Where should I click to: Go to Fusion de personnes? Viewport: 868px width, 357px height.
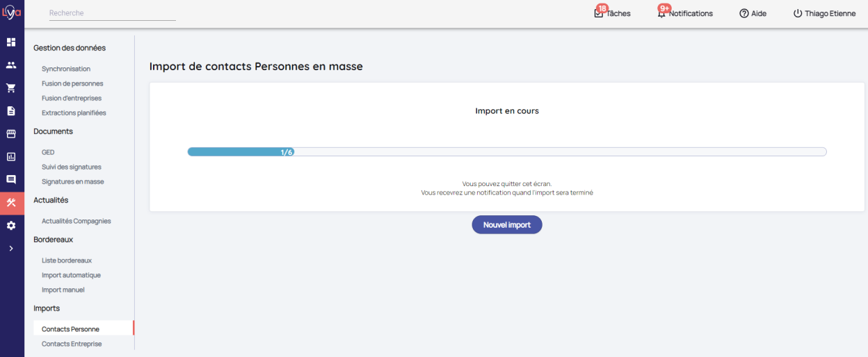[72, 83]
